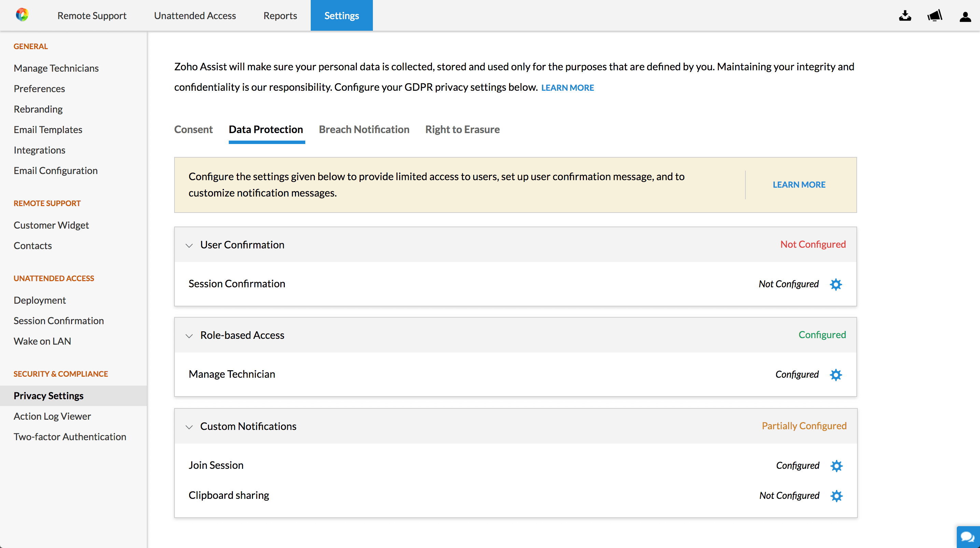
Task: Click the Session Confirmation gear icon
Action: [836, 285]
